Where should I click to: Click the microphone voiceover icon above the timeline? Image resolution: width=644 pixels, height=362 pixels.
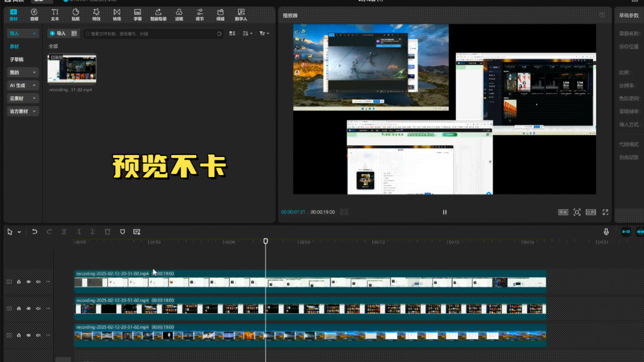pyautogui.click(x=606, y=231)
